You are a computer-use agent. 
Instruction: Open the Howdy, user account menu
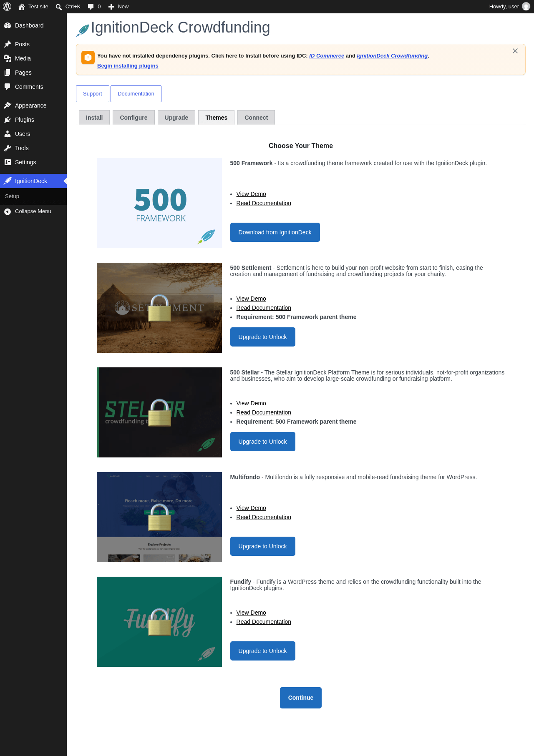pyautogui.click(x=509, y=7)
